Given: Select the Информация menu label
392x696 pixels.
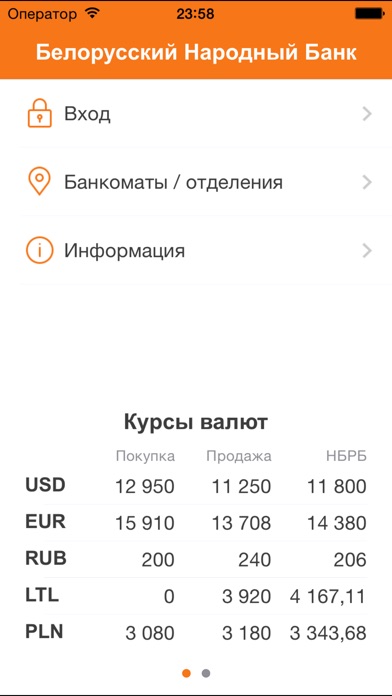Looking at the screenshot, I should click(124, 251).
